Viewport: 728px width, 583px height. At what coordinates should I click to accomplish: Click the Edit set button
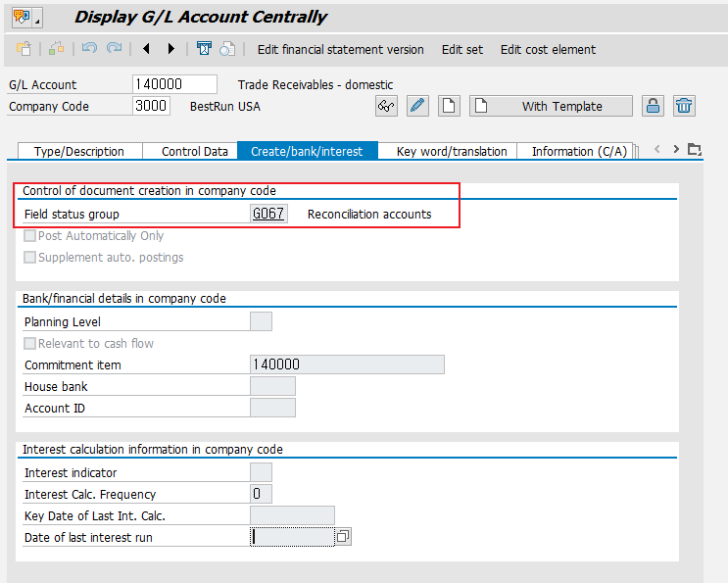point(461,49)
